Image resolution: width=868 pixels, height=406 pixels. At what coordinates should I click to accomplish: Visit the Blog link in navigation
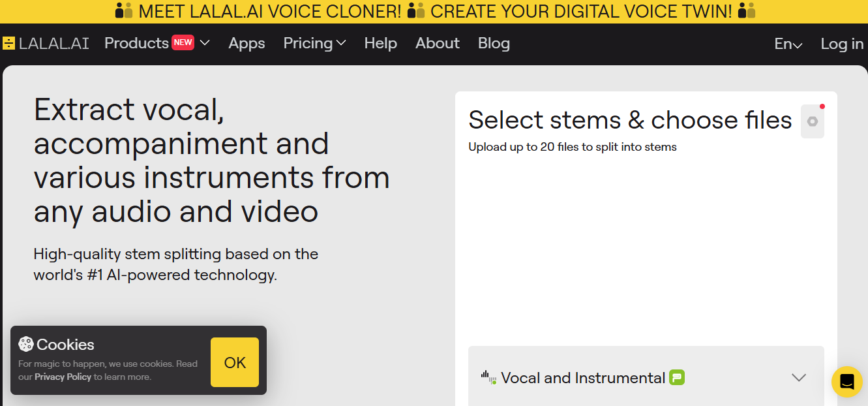[x=494, y=43]
